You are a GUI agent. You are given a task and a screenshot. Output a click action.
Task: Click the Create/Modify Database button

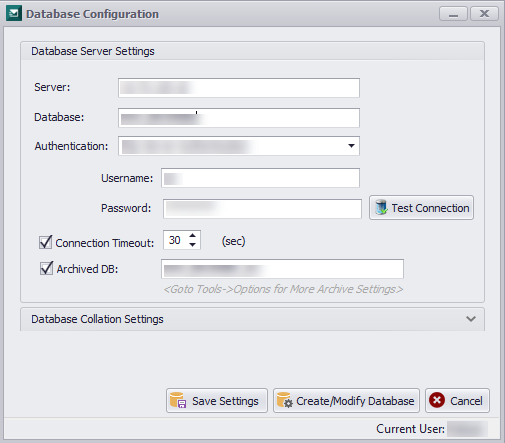pos(346,401)
